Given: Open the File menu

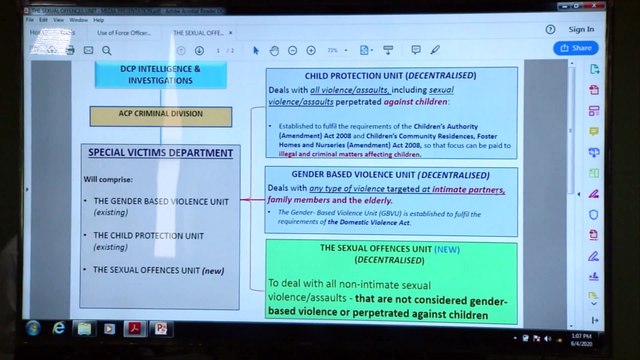Looking at the screenshot, I should (30, 20).
